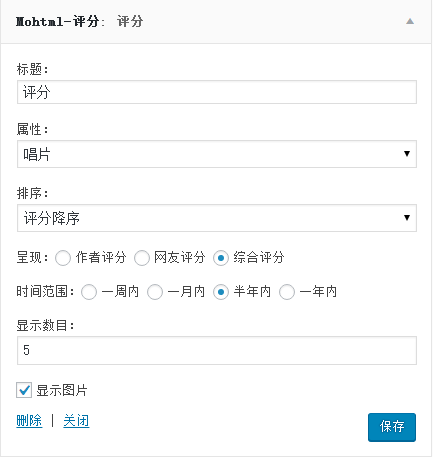Image resolution: width=433 pixels, height=457 pixels.
Task: Choose the 一月内 time range
Action: click(x=155, y=292)
